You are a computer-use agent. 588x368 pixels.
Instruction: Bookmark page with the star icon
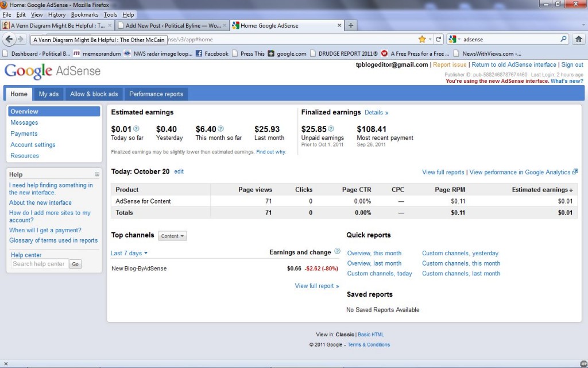[x=422, y=39]
